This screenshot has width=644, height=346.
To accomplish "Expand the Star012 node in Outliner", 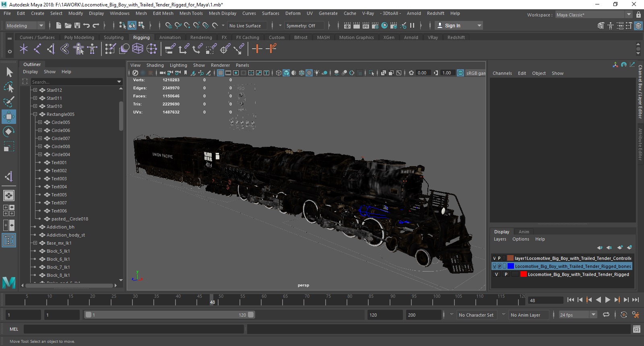I will click(35, 90).
